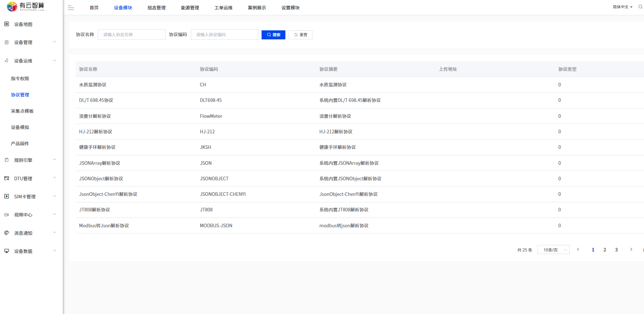The height and width of the screenshot is (314, 644).
Task: Open the 10条/页 page size dropdown
Action: coord(553,250)
